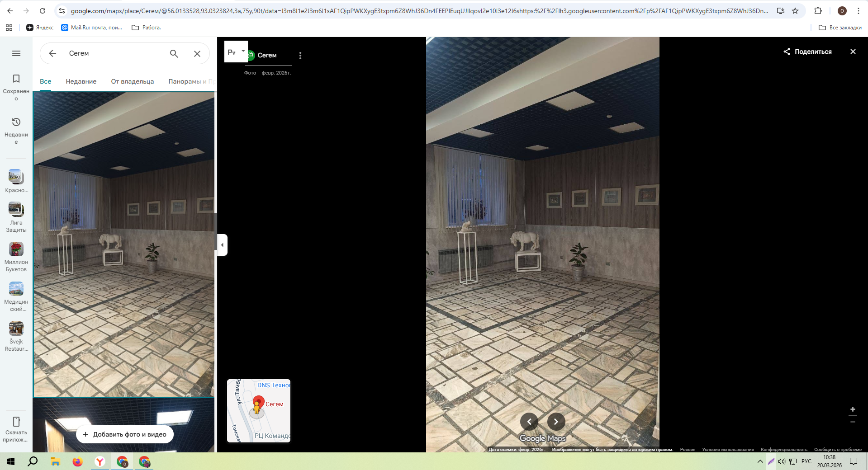View site information icon in address bar

coord(62,11)
